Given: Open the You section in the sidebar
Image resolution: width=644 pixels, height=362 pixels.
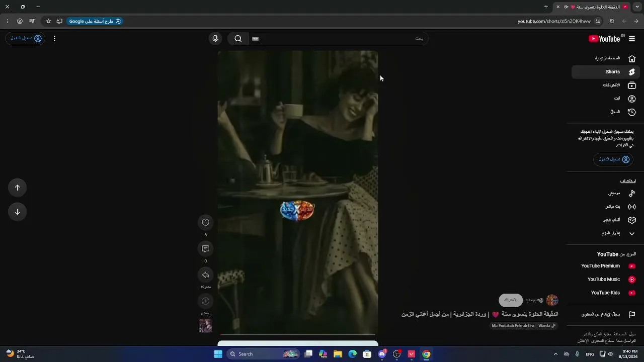Looking at the screenshot, I should (x=606, y=99).
